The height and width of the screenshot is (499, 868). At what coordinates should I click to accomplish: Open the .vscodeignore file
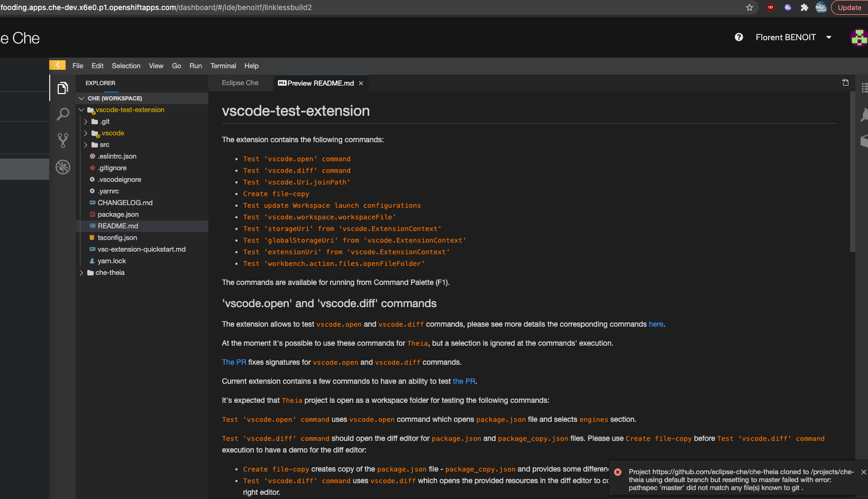pyautogui.click(x=120, y=180)
